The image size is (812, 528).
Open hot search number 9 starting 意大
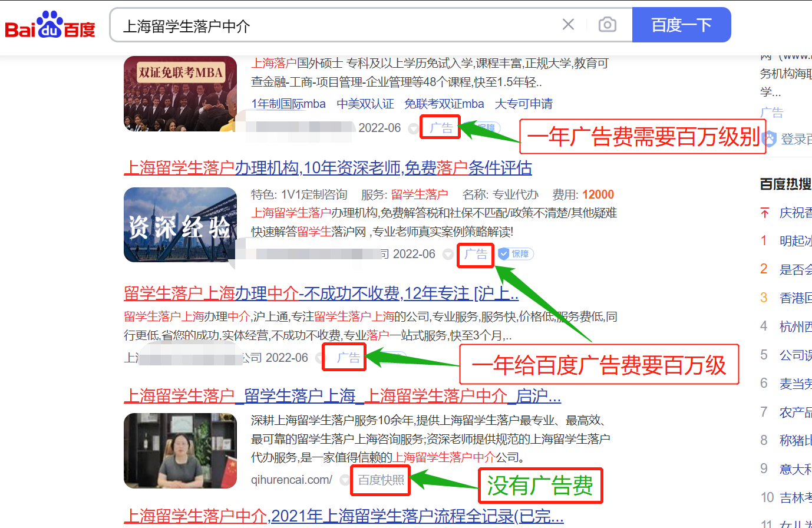click(795, 469)
